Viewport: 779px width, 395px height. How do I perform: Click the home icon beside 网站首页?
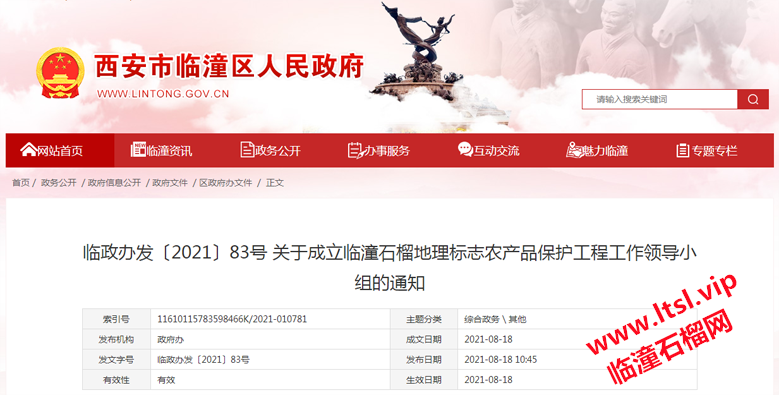pyautogui.click(x=28, y=149)
